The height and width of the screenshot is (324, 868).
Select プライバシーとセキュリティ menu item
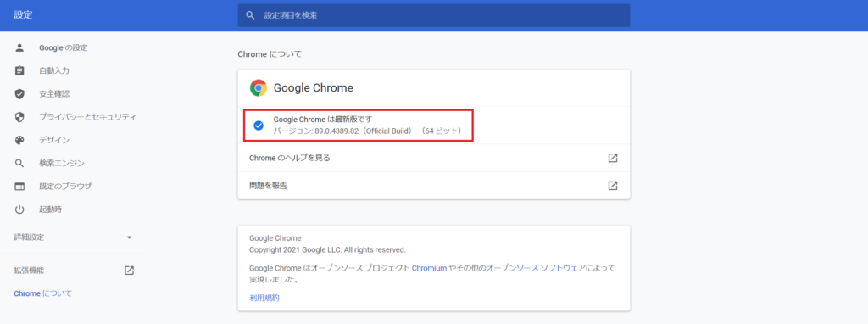pos(87,117)
